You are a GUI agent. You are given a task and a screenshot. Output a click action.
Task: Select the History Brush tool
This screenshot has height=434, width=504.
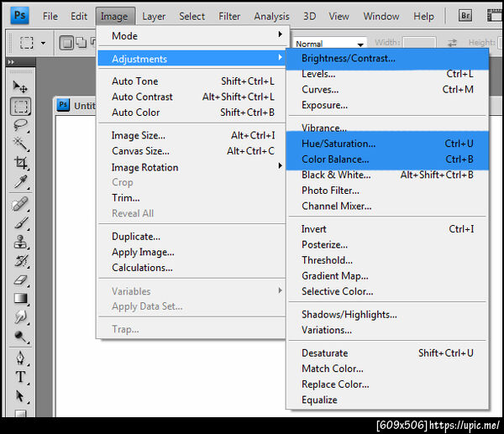pos(20,261)
